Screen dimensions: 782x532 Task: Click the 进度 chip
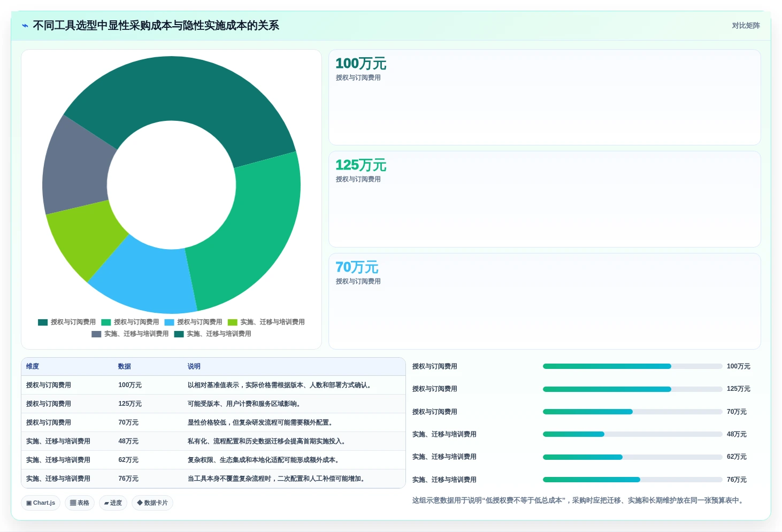click(113, 503)
